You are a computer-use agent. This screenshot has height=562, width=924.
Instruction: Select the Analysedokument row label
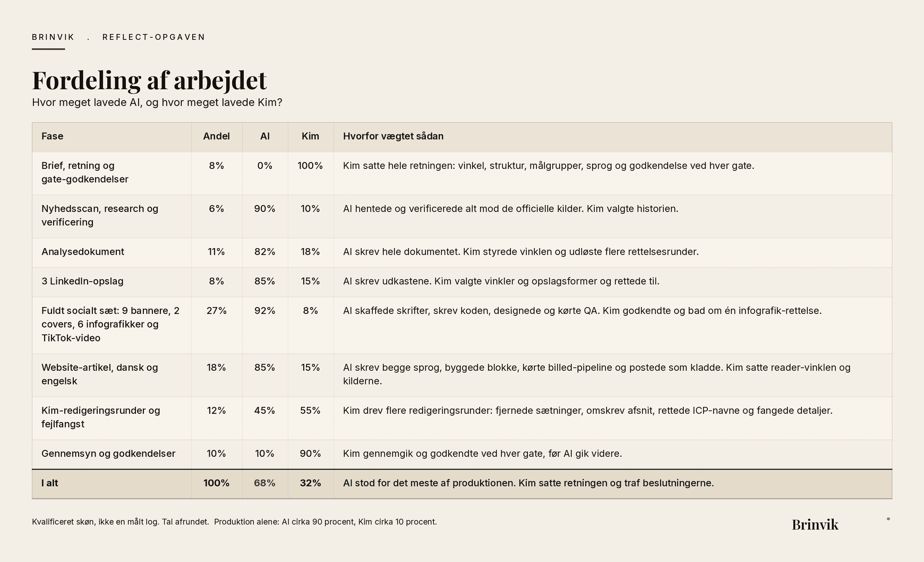[x=83, y=252]
